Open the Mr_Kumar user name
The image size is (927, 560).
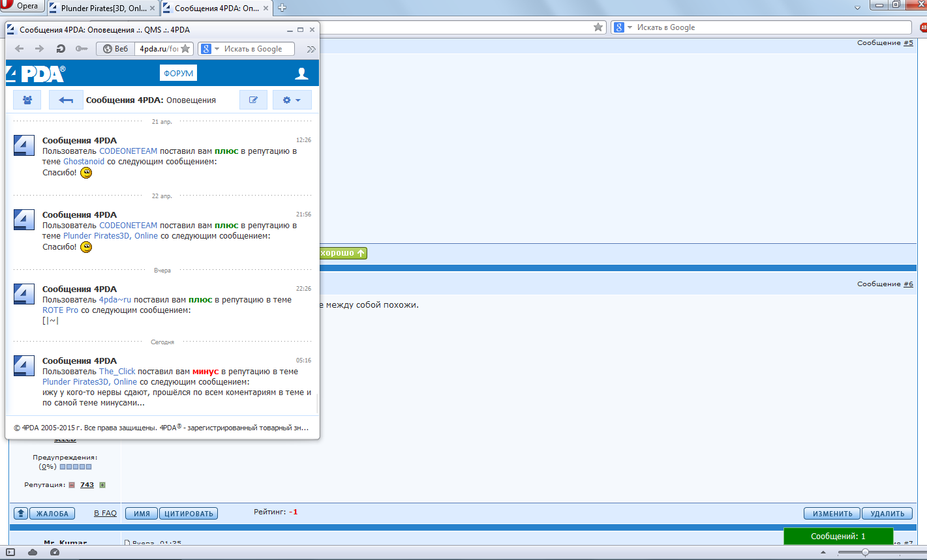(x=65, y=543)
